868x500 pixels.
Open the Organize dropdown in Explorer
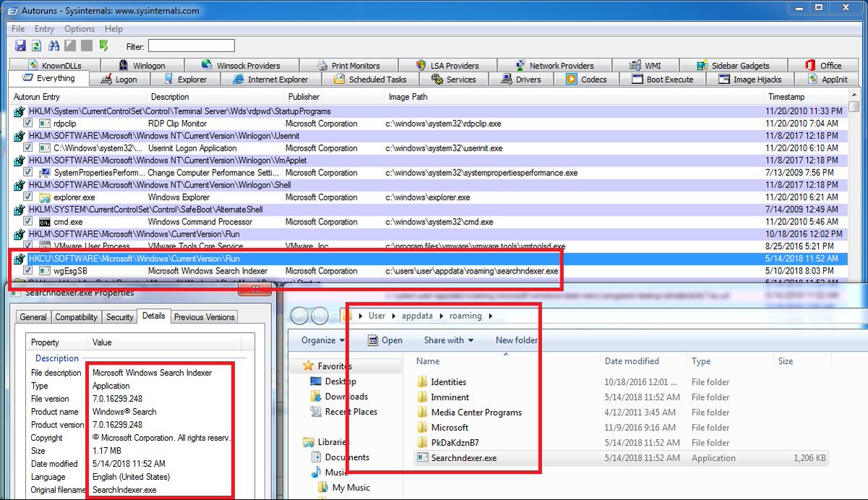pyautogui.click(x=323, y=340)
